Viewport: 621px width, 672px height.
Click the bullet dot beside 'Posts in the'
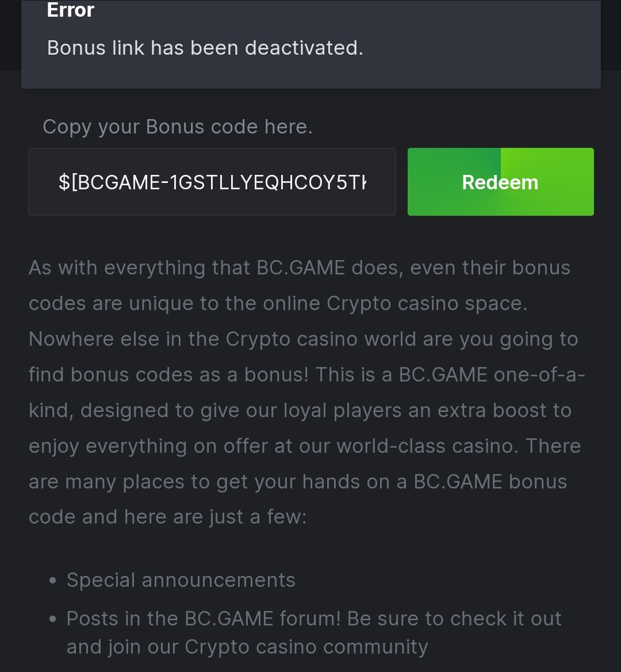click(53, 620)
